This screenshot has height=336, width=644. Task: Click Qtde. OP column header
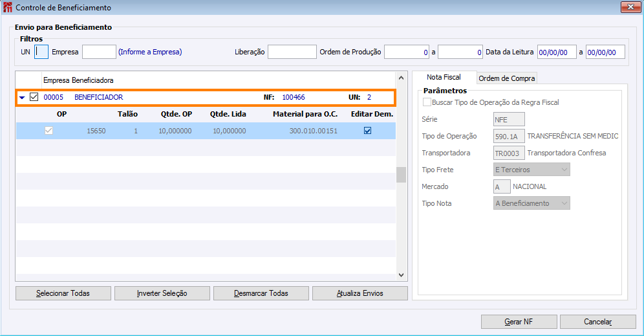(x=177, y=114)
